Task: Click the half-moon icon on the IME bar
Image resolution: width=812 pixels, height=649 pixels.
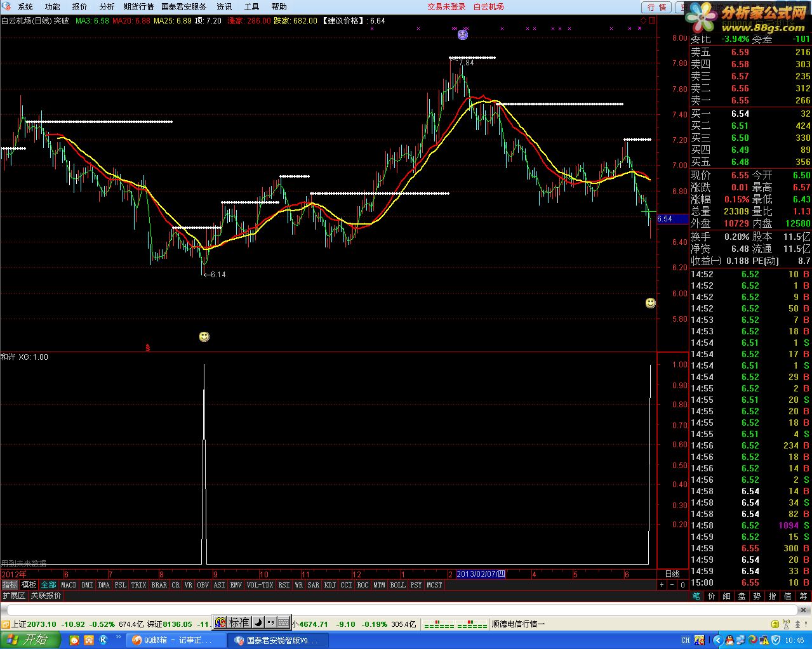Action: tap(258, 622)
